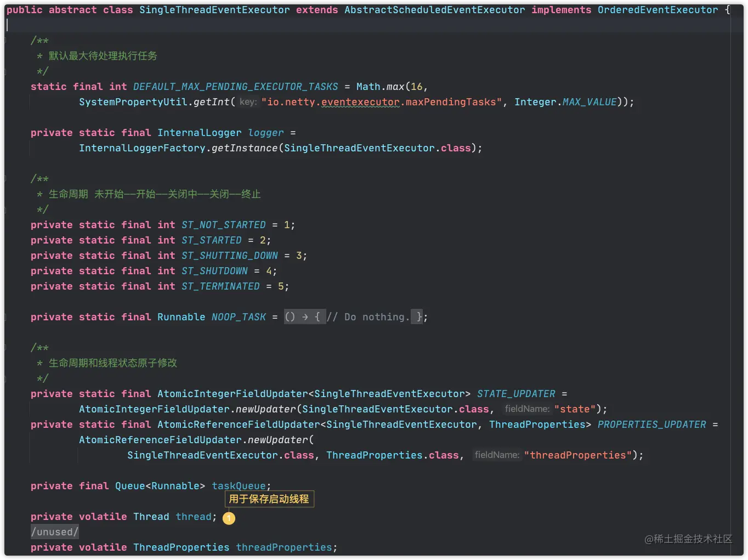
Task: Click the fieldName hint before "state"
Action: click(527, 409)
